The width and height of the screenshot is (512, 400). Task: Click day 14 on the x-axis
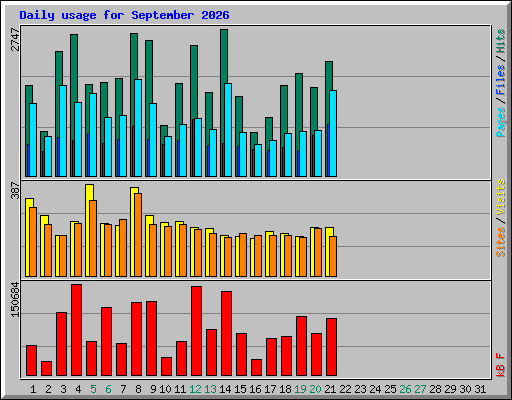225,389
